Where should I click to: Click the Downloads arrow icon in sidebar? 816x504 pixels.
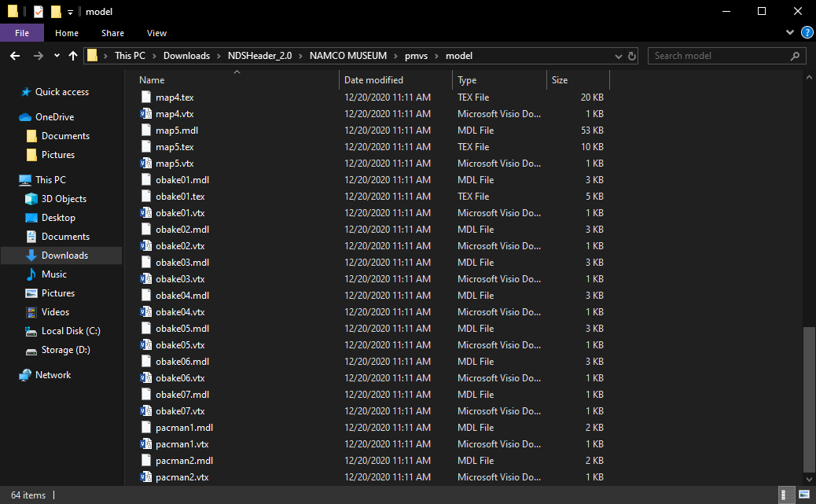31,255
